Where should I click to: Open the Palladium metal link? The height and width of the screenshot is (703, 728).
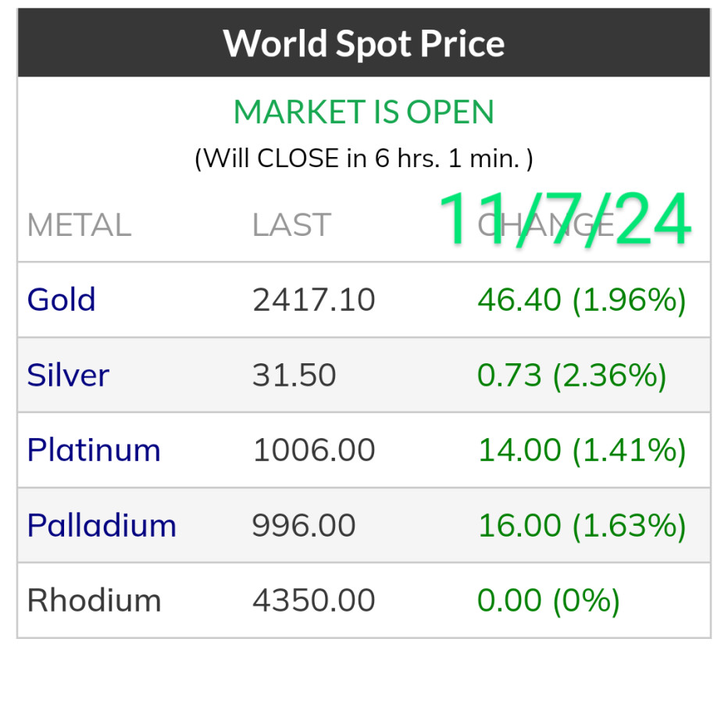[102, 525]
